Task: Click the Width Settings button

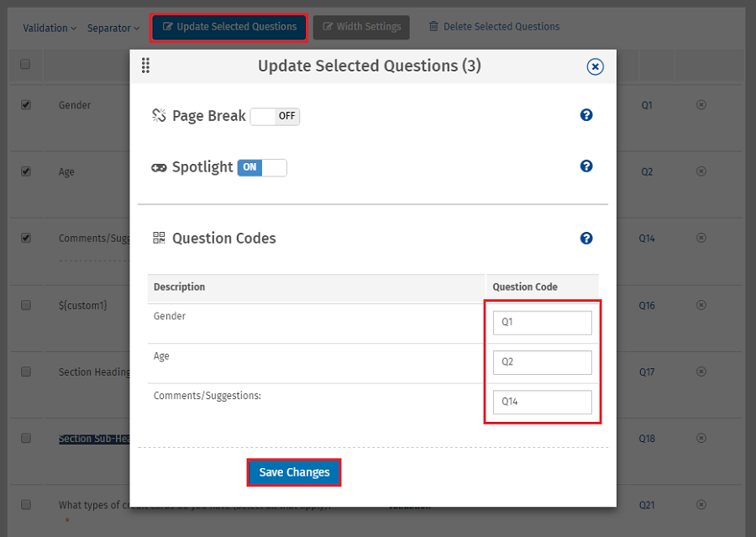Action: [361, 27]
